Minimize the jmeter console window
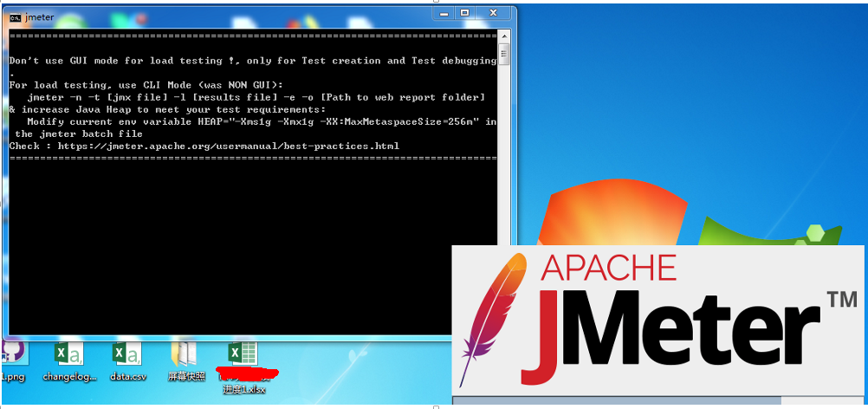Screen dimensions: 868x409 click(x=444, y=12)
